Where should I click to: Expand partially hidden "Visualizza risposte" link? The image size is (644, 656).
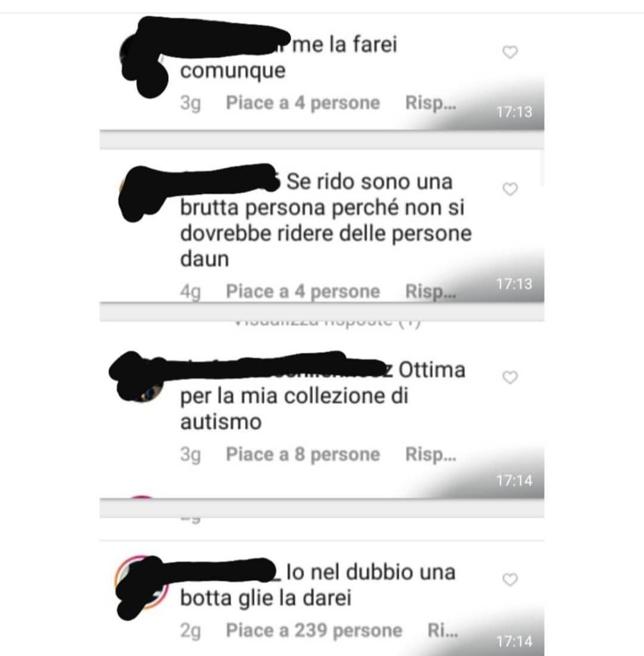click(x=327, y=323)
